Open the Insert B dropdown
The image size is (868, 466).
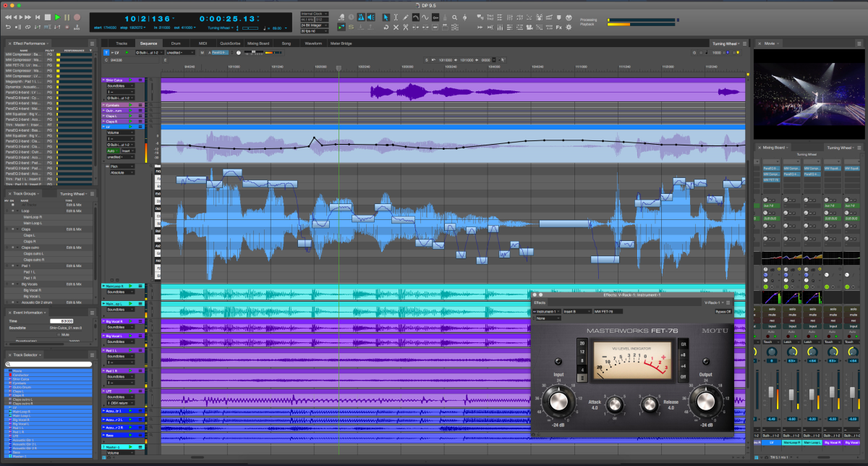(577, 311)
